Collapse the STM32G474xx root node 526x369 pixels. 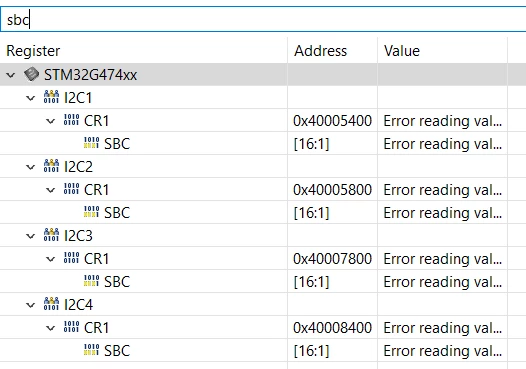[x=11, y=75]
